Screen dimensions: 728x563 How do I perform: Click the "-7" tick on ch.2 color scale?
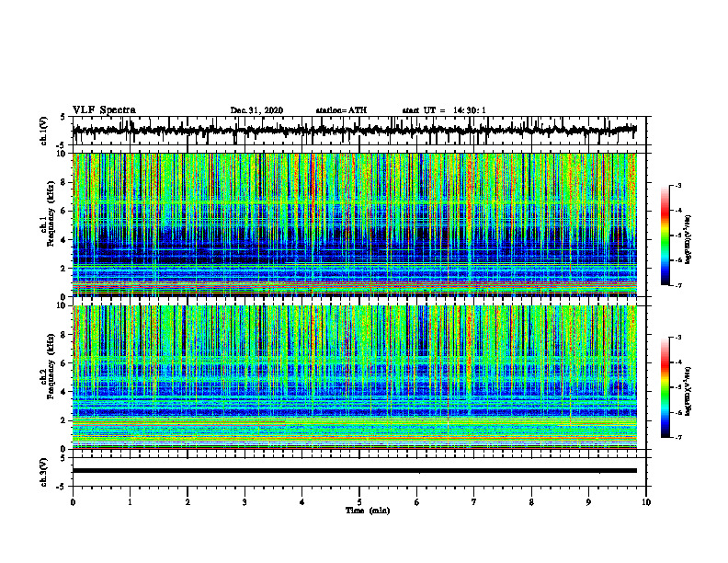pyautogui.click(x=678, y=438)
